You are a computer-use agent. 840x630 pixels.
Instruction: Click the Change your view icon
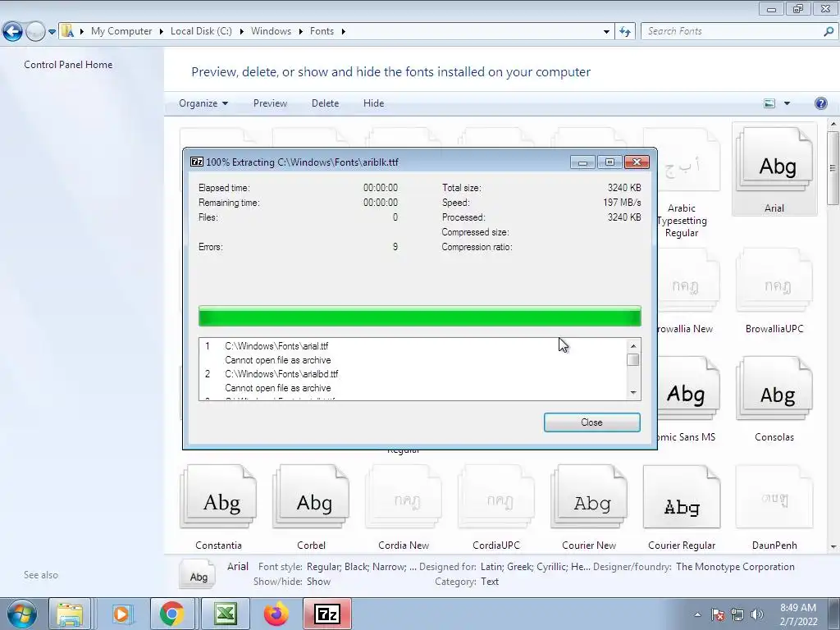pos(769,103)
